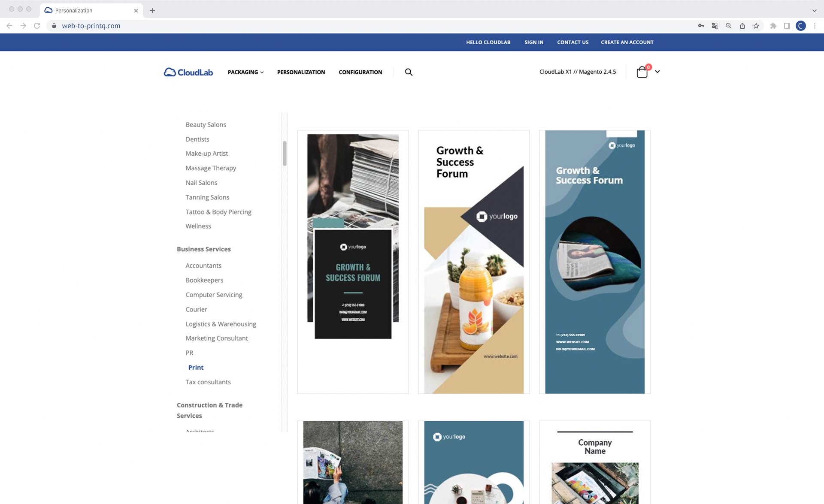
Task: Open the translate page icon
Action: tap(715, 26)
